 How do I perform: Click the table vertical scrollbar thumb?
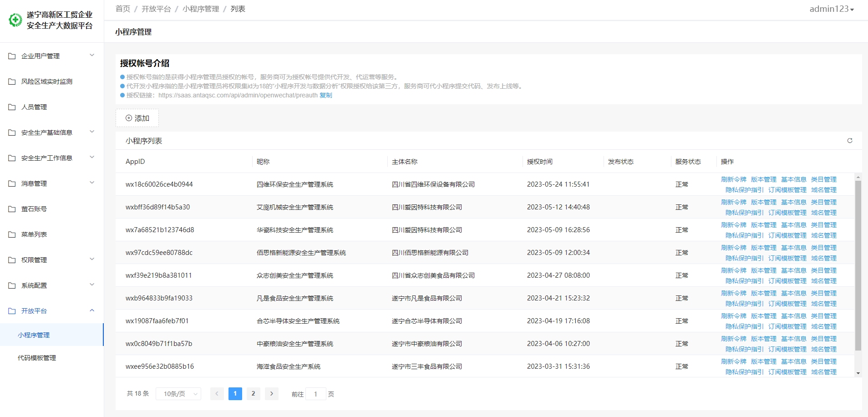858,265
